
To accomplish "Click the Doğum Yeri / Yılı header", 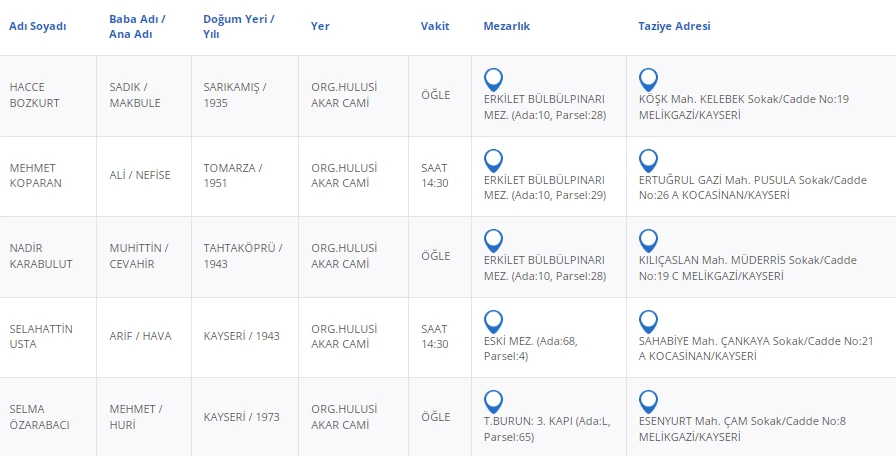I will (238, 27).
